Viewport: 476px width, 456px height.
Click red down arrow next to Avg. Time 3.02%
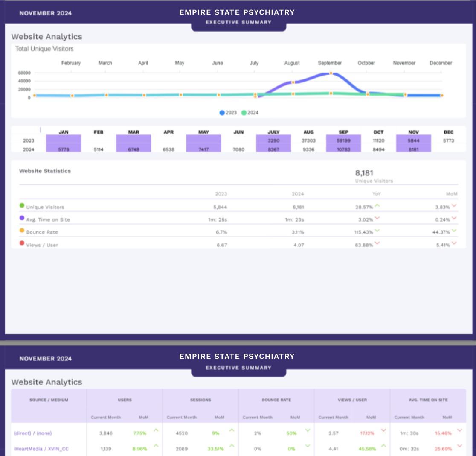(x=377, y=218)
